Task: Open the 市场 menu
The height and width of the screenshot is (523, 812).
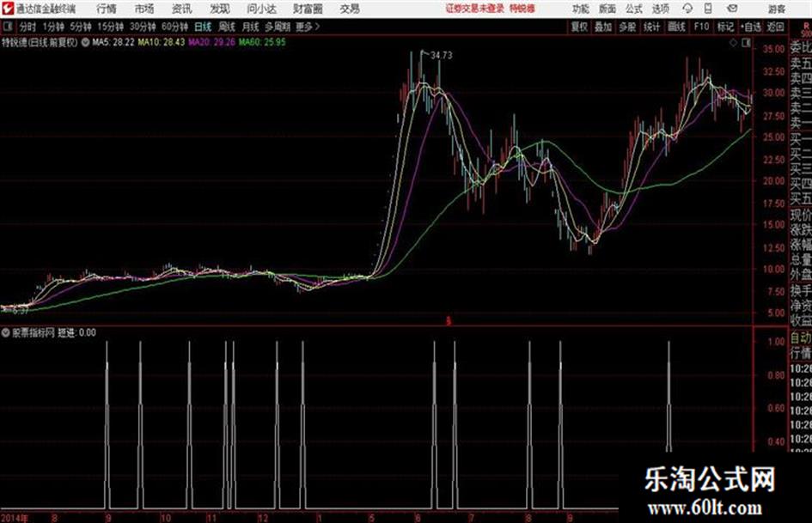Action: coord(144,9)
